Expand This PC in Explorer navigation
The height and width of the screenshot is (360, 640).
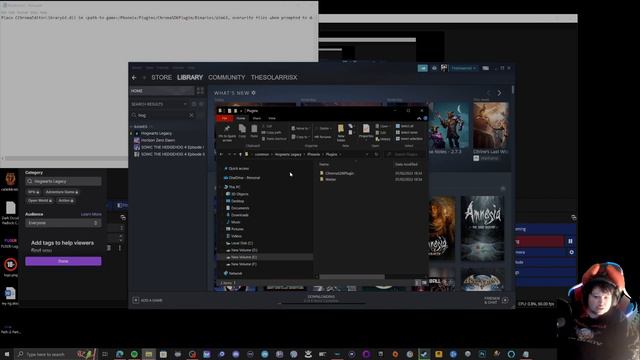[221, 187]
